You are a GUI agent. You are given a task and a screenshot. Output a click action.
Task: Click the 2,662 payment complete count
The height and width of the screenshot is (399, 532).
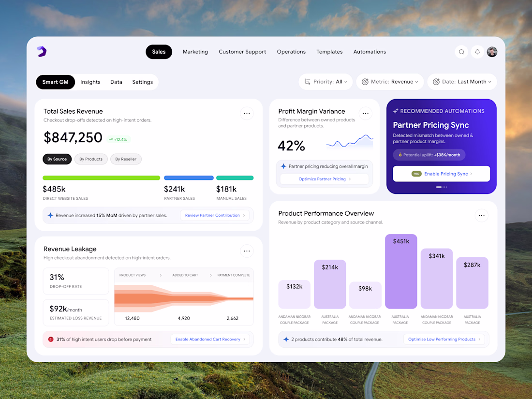(x=233, y=318)
